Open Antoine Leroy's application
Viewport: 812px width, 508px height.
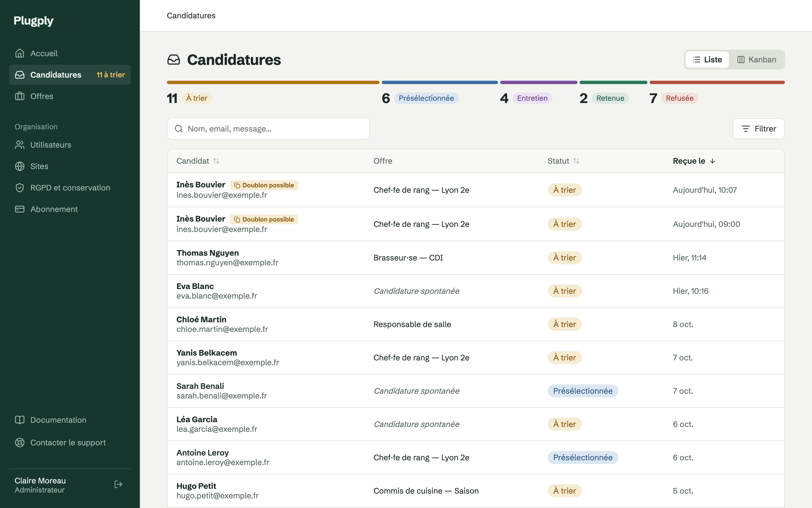click(x=476, y=457)
